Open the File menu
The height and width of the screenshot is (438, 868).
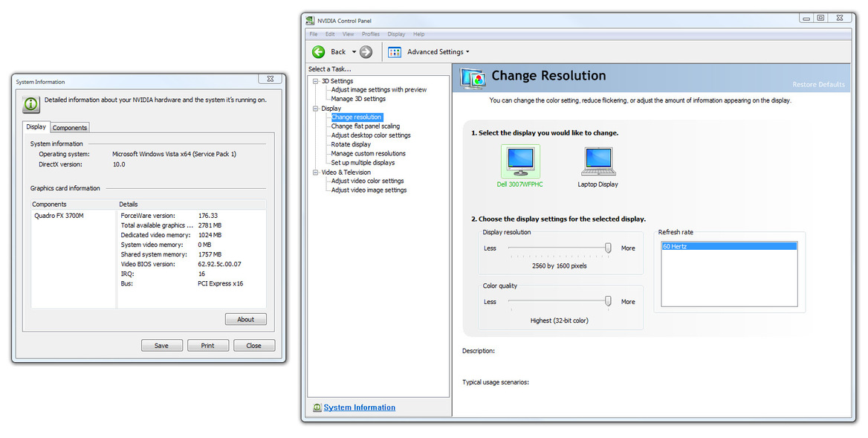314,34
